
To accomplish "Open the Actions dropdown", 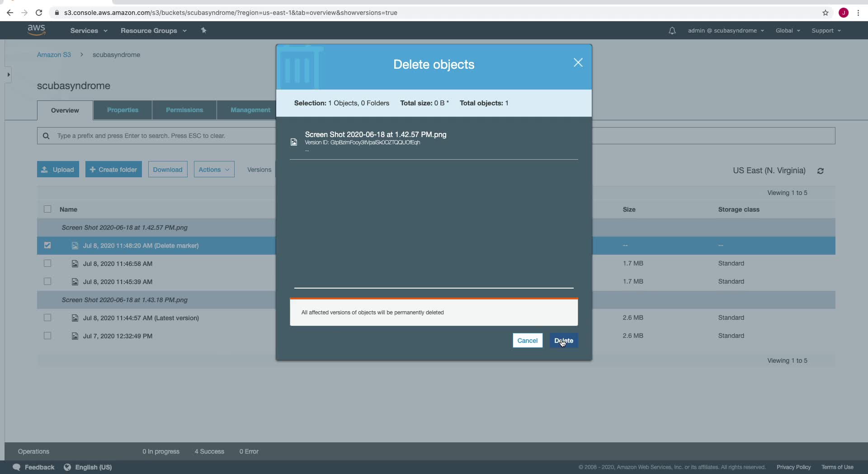I will pyautogui.click(x=214, y=170).
